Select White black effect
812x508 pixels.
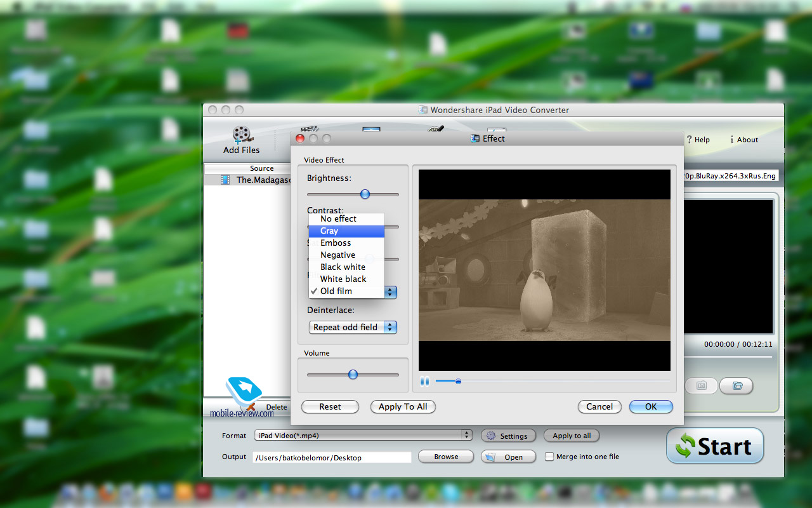pyautogui.click(x=346, y=279)
